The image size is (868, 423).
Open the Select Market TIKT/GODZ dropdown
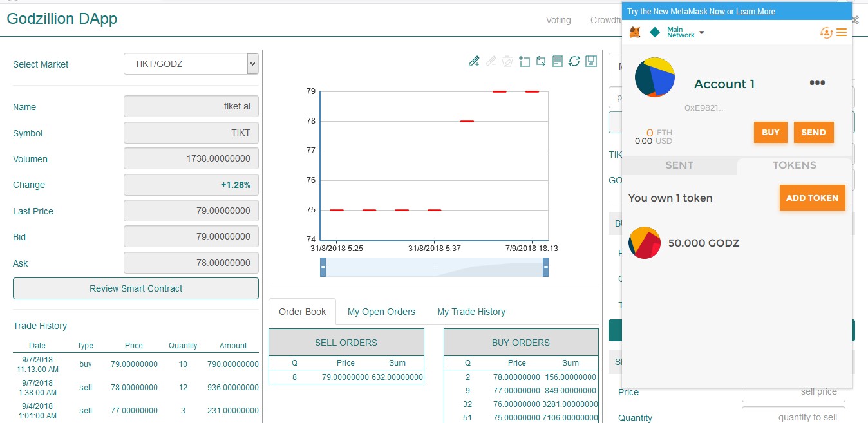(191, 64)
